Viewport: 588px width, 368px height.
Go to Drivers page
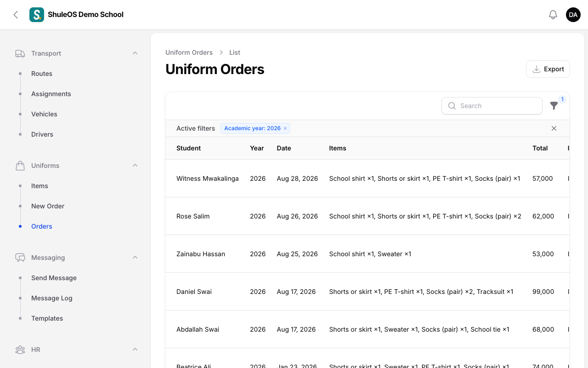(42, 134)
